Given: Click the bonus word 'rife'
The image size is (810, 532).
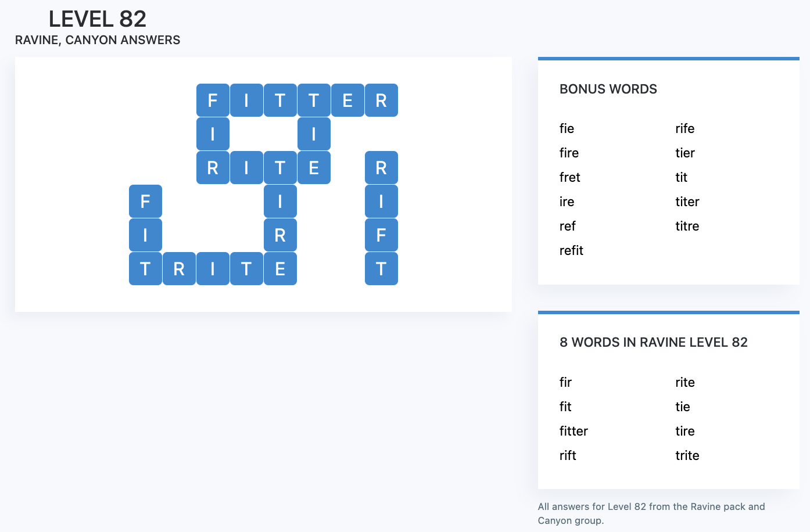Looking at the screenshot, I should 684,128.
